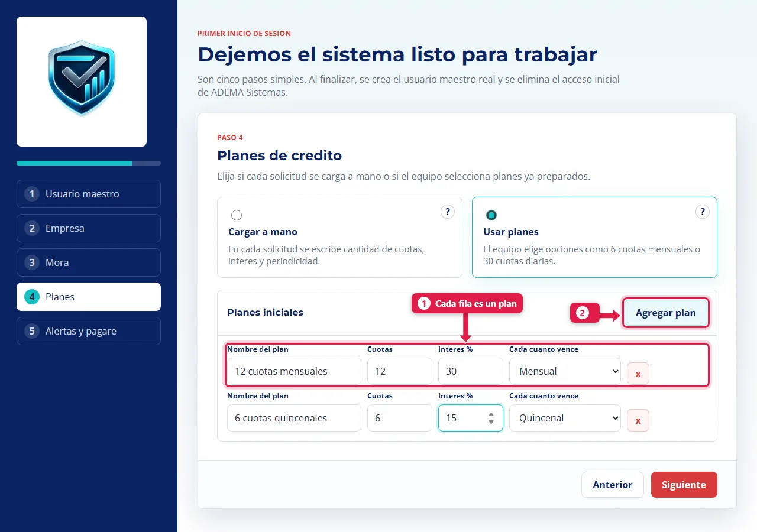Go to step 3 Mora
The image size is (757, 532).
[89, 262]
